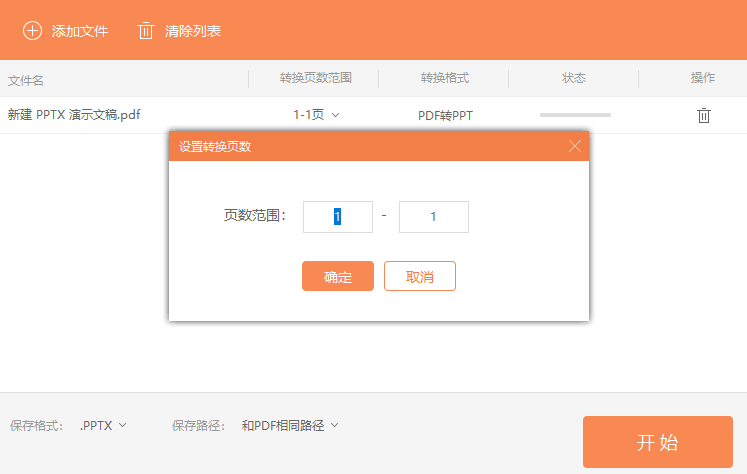Click 转换页数范围 column header
This screenshot has height=474, width=747.
click(x=315, y=78)
